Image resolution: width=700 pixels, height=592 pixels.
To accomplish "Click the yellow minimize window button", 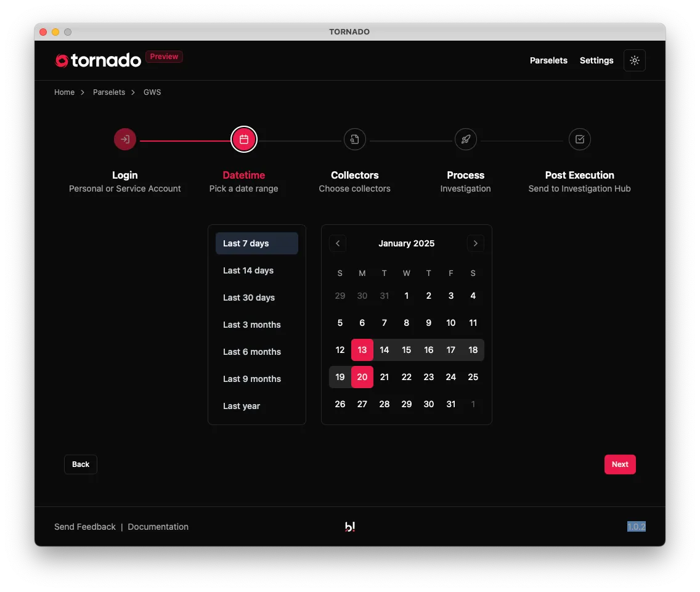I will click(55, 32).
